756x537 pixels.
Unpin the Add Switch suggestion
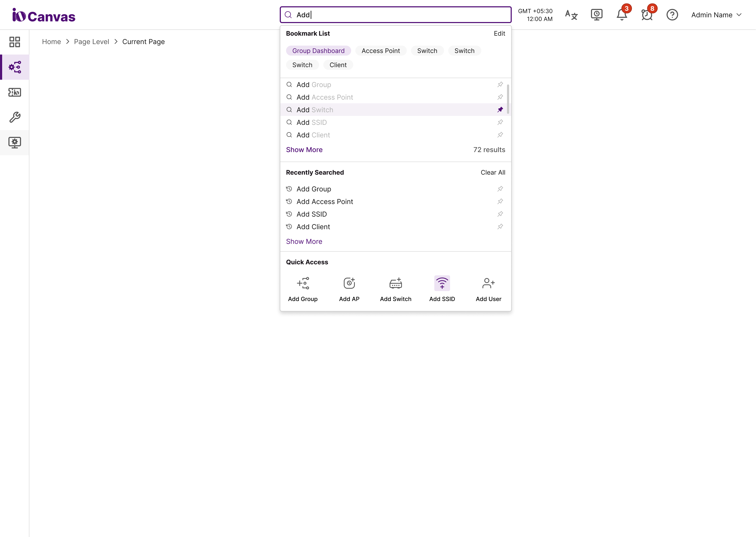(x=500, y=110)
